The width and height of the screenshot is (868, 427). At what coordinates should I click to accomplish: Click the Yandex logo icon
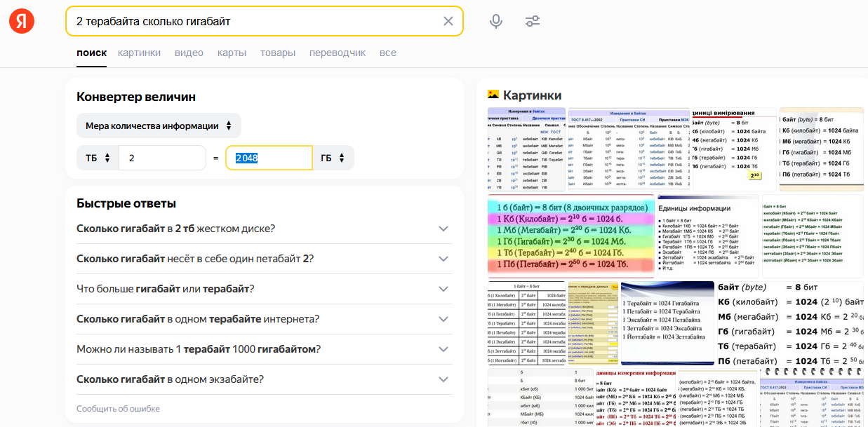click(x=22, y=22)
